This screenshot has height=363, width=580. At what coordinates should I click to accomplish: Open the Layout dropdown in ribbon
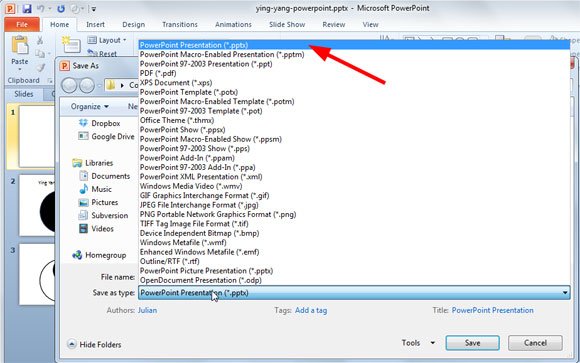107,40
